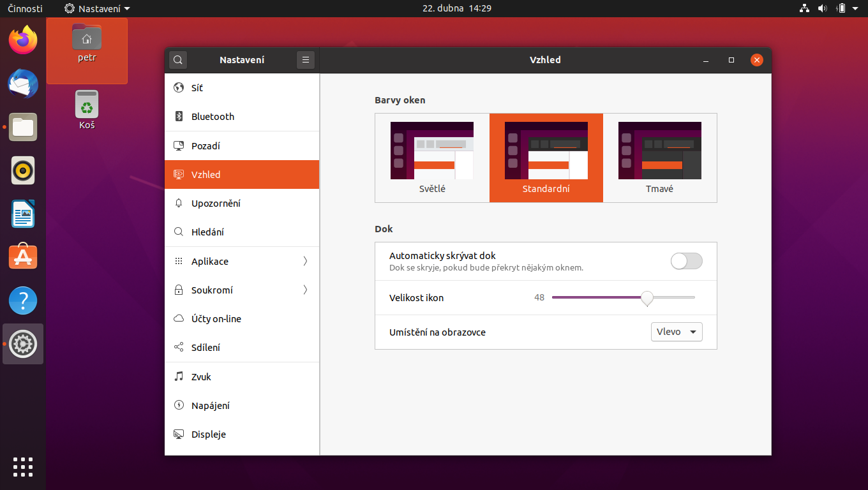Viewport: 868px width, 490px height.
Task: Show all applications grid
Action: pos(23,467)
